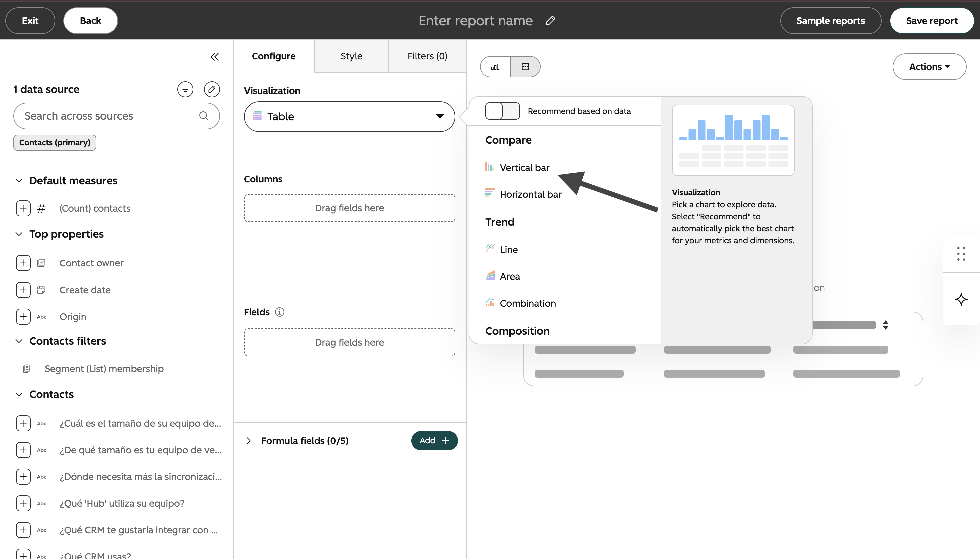Switch to the chart view icon
This screenshot has height=559, width=980.
[x=495, y=67]
